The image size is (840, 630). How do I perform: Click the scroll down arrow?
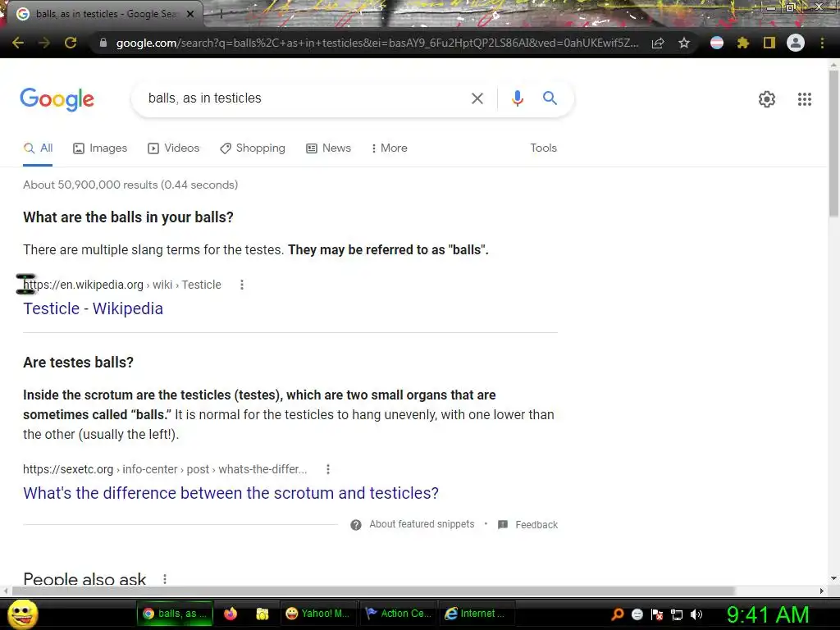coord(833,578)
